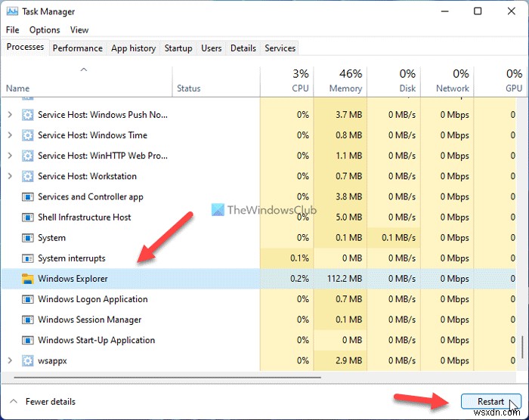Open the View menu
This screenshot has width=529, height=420.
point(79,30)
